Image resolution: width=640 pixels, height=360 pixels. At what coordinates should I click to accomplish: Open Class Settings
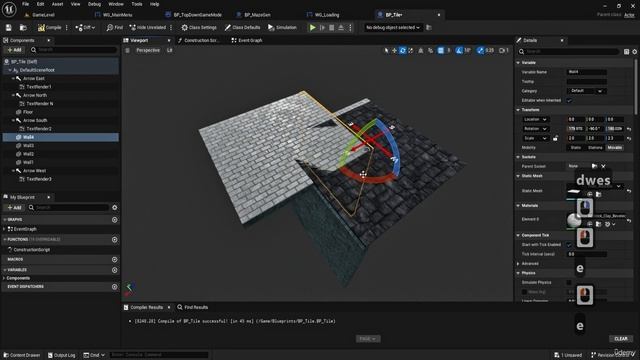tap(199, 27)
